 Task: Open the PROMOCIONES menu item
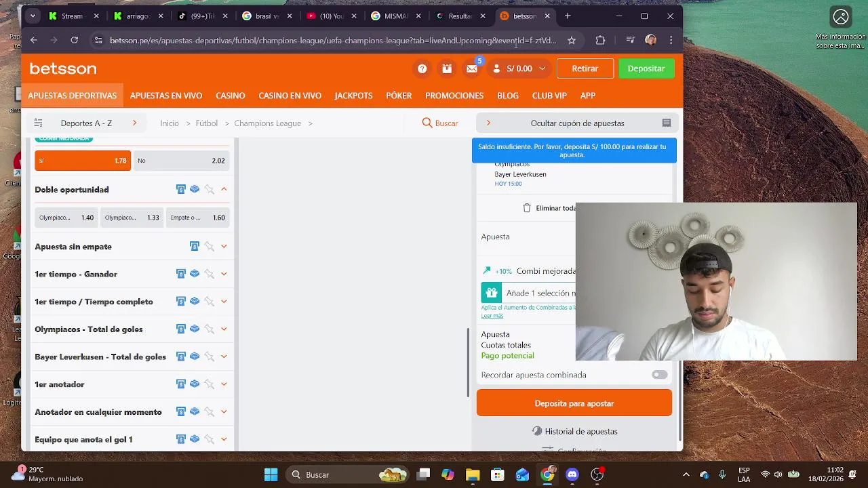[x=454, y=96]
